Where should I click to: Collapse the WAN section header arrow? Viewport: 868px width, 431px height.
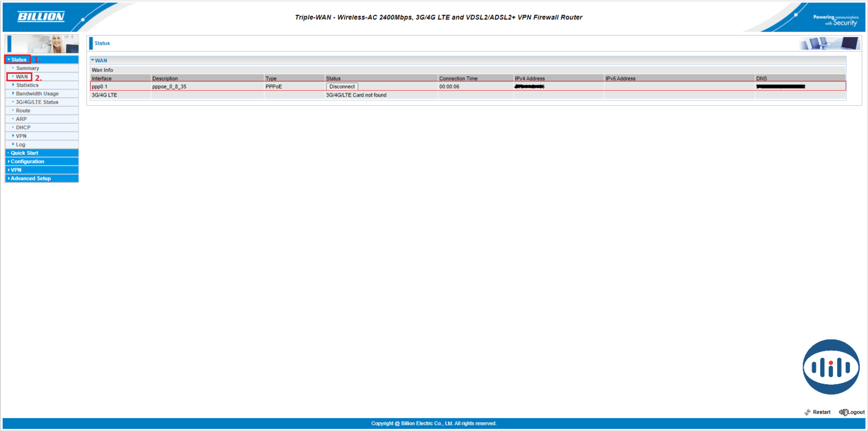tap(93, 60)
